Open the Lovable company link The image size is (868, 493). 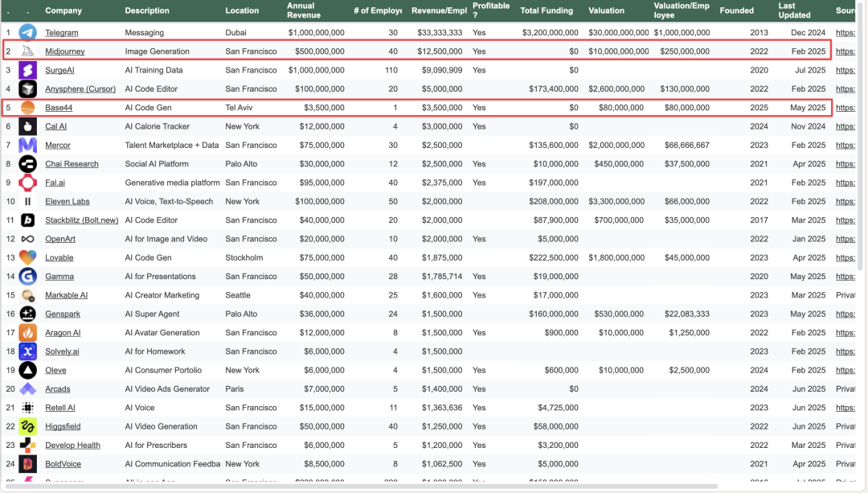[59, 257]
